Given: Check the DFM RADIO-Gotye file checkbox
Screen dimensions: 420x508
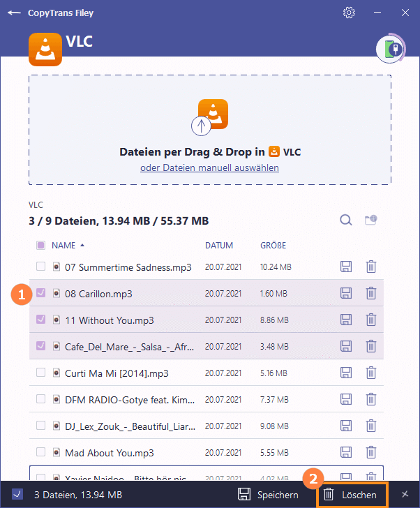Looking at the screenshot, I should point(40,399).
